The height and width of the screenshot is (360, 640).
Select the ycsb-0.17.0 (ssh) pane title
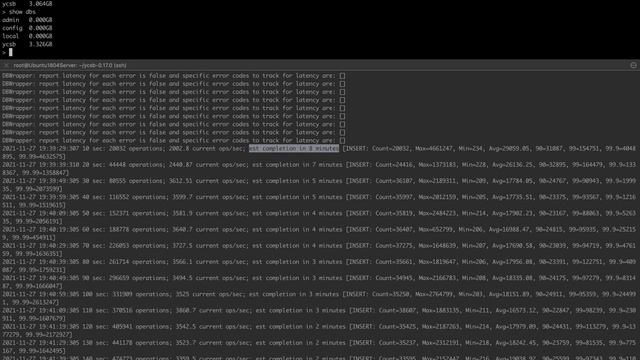(x=70, y=65)
